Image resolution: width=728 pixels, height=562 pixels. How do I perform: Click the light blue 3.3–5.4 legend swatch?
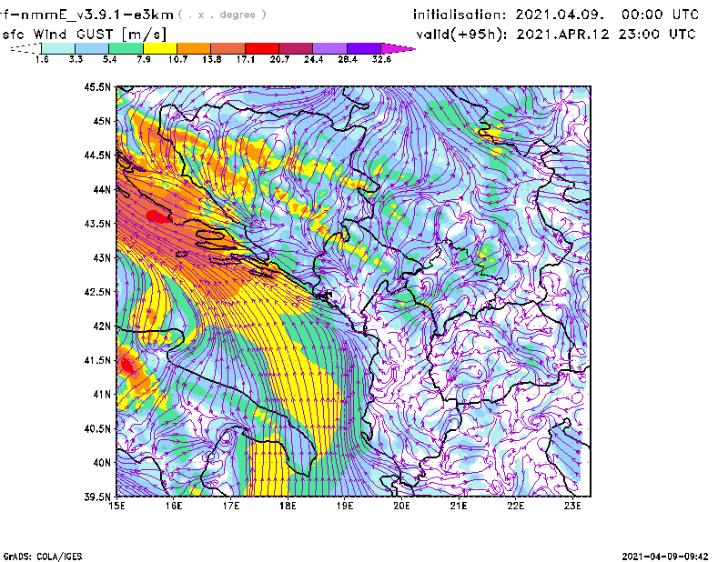[92, 48]
